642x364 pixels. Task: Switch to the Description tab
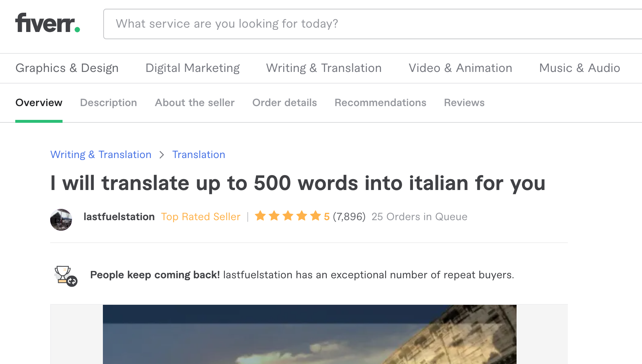[108, 103]
